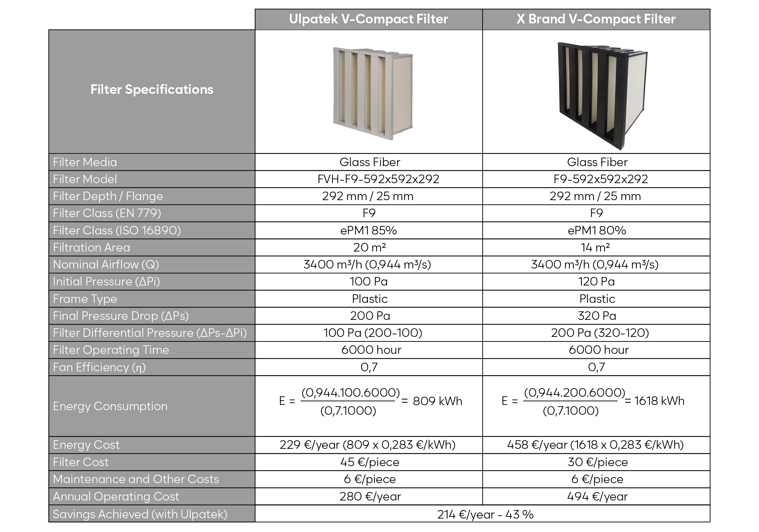Click the ePM1 85% cell
This screenshot has width=759, height=532.
pyautogui.click(x=369, y=231)
